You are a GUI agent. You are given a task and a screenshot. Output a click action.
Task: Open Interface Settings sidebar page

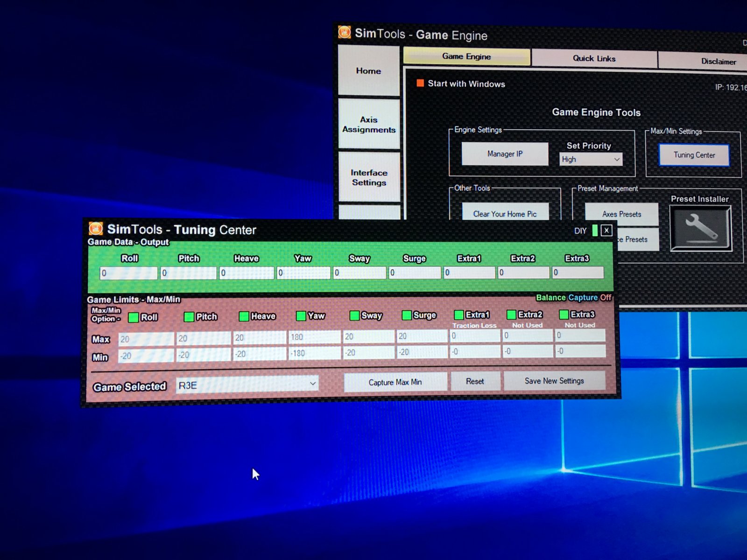[369, 177]
